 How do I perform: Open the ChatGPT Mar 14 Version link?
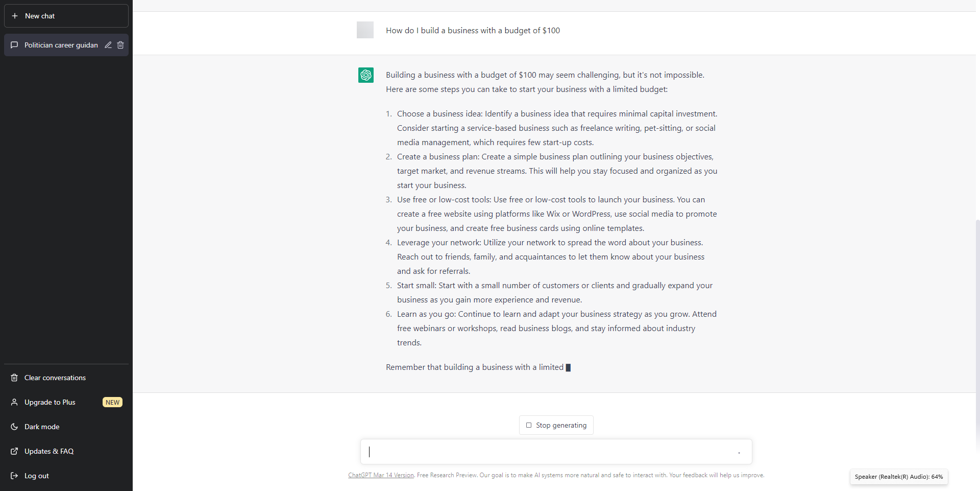pyautogui.click(x=381, y=475)
